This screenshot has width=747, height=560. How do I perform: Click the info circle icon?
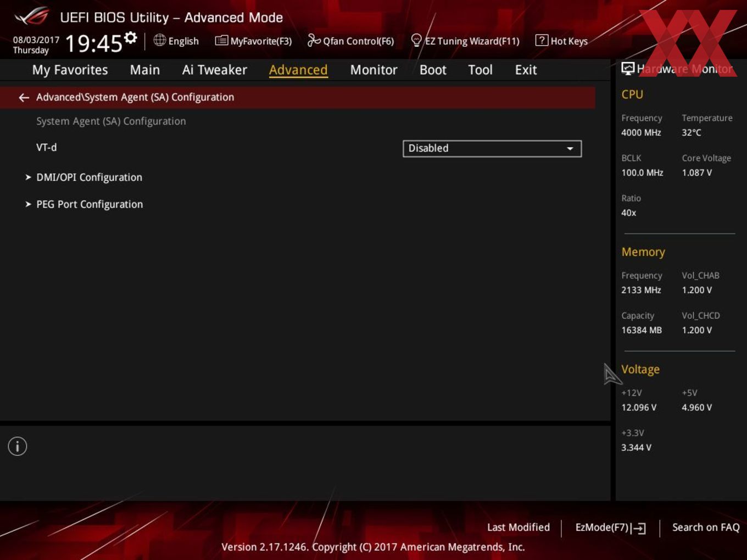(18, 446)
